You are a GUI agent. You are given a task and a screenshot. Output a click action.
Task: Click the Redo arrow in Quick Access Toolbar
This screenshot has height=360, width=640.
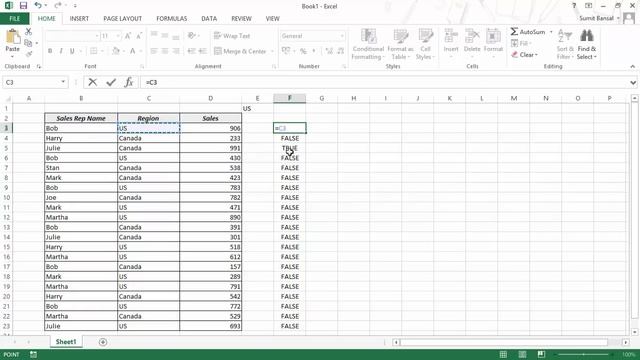(58, 6)
